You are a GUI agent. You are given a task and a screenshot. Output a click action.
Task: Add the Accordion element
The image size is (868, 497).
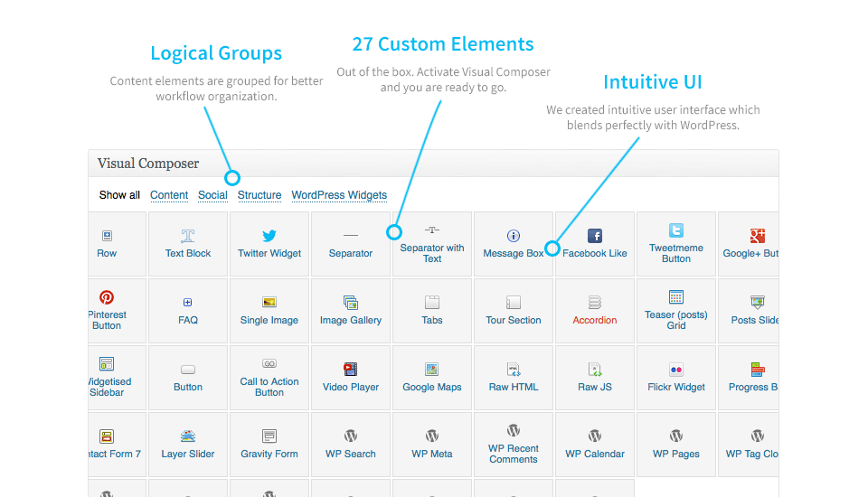595,311
